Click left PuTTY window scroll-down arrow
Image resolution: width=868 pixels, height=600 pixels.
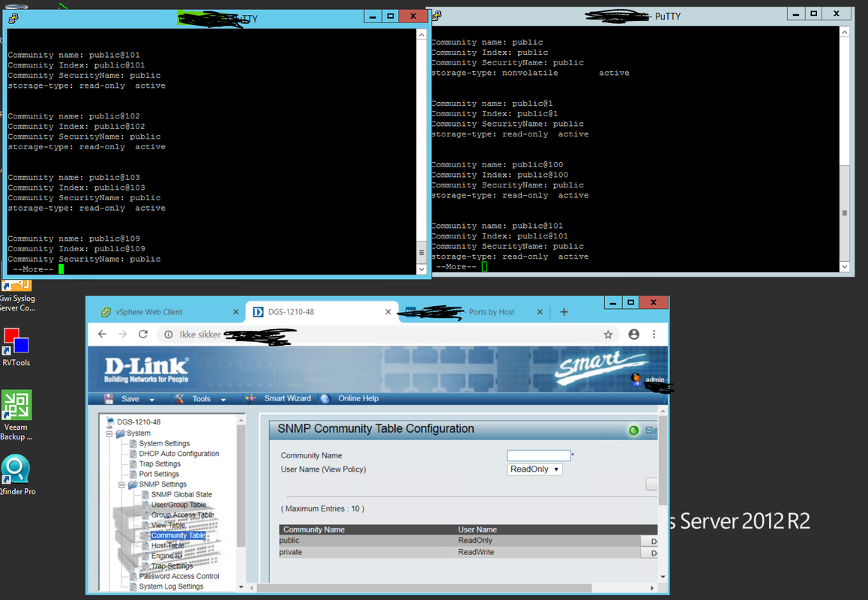pyautogui.click(x=421, y=269)
